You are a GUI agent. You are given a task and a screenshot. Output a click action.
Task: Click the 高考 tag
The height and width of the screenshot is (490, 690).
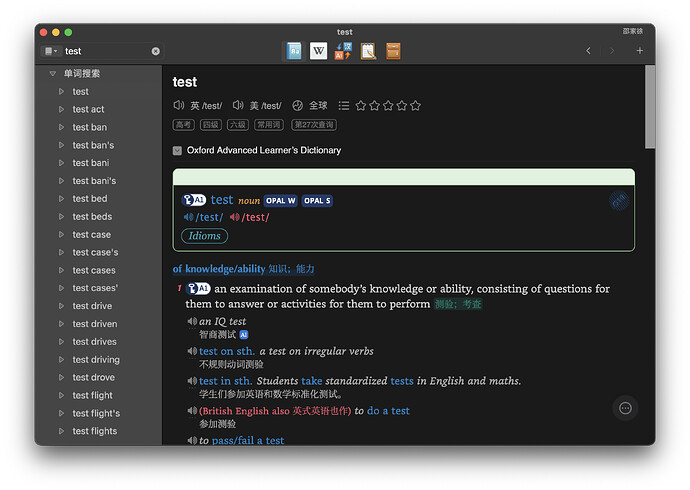(x=184, y=125)
